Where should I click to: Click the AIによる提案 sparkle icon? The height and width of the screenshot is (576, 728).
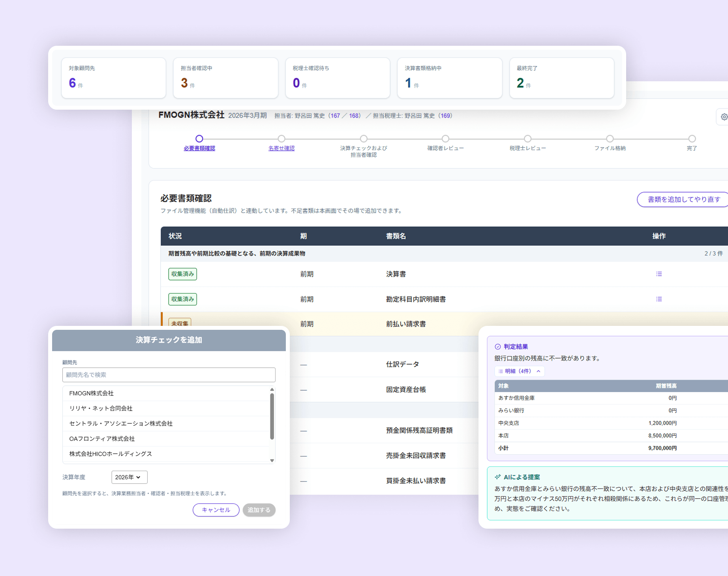[498, 477]
